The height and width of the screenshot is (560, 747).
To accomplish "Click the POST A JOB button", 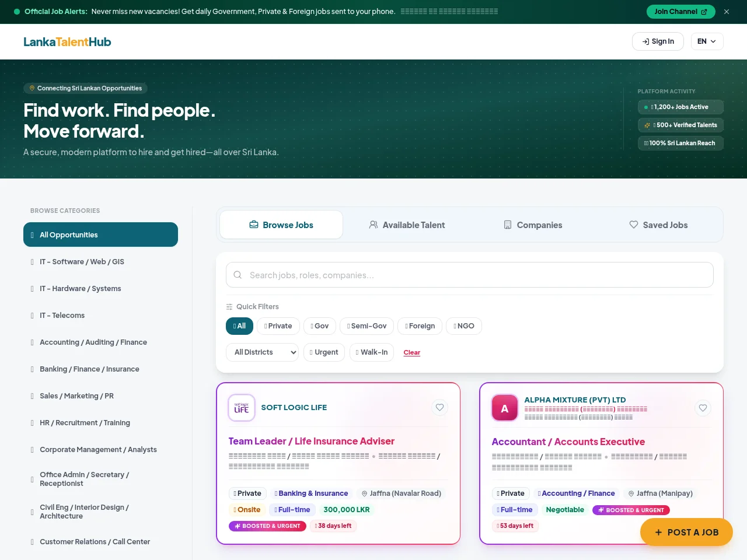I will [x=686, y=532].
